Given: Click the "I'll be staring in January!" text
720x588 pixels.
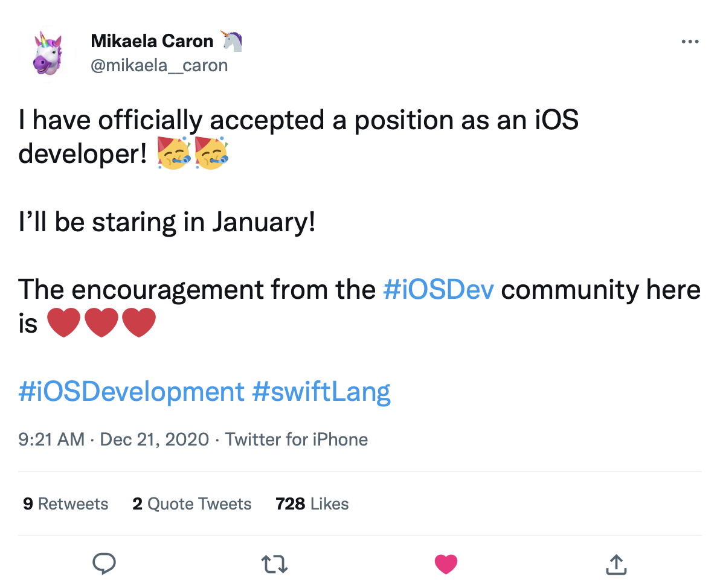Looking at the screenshot, I should (167, 223).
